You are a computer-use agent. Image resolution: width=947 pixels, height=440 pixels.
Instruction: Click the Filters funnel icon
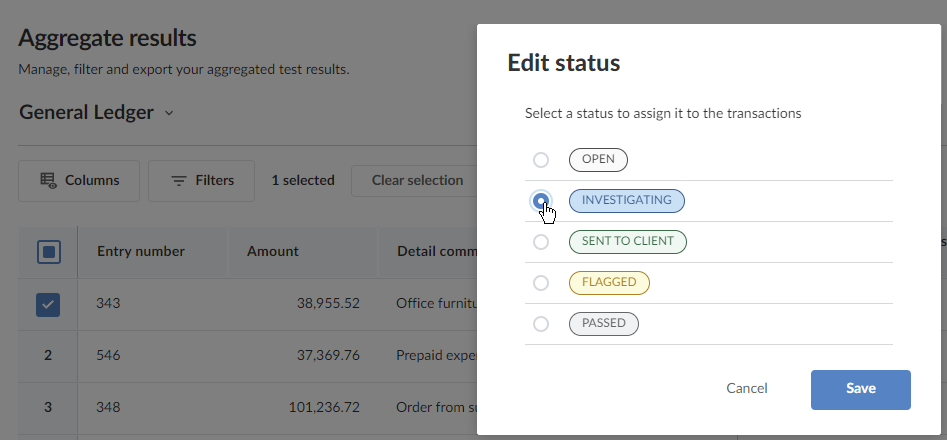[179, 181]
